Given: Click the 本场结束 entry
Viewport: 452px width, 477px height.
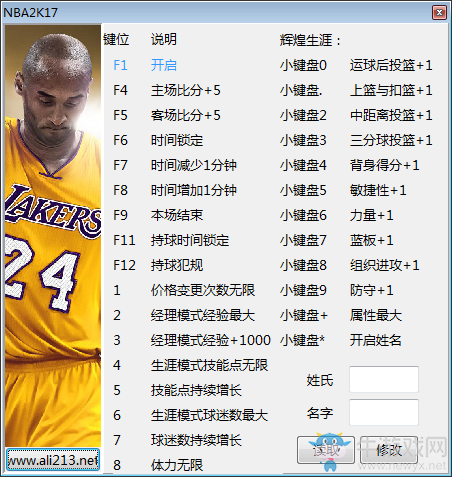Looking at the screenshot, I should (177, 215).
